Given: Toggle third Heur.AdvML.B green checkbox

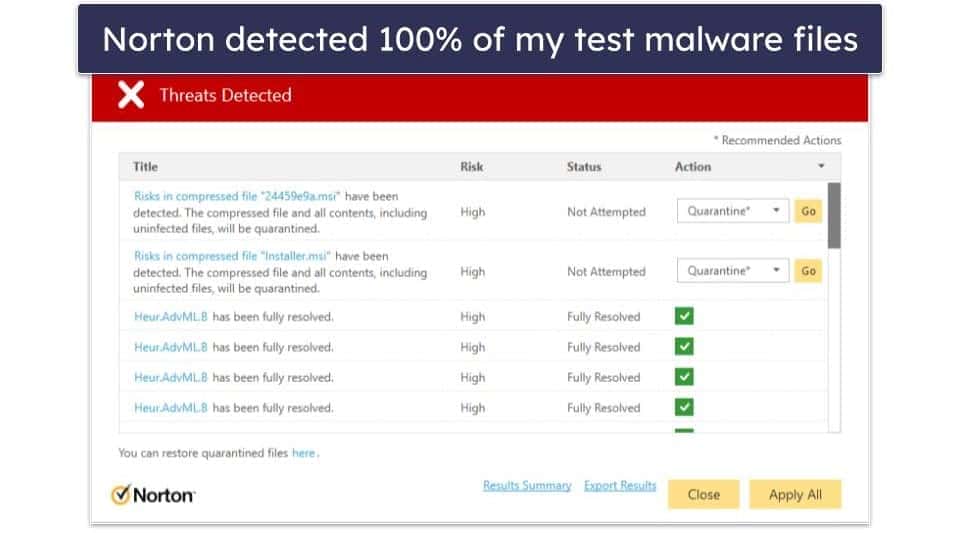Looking at the screenshot, I should point(684,378).
